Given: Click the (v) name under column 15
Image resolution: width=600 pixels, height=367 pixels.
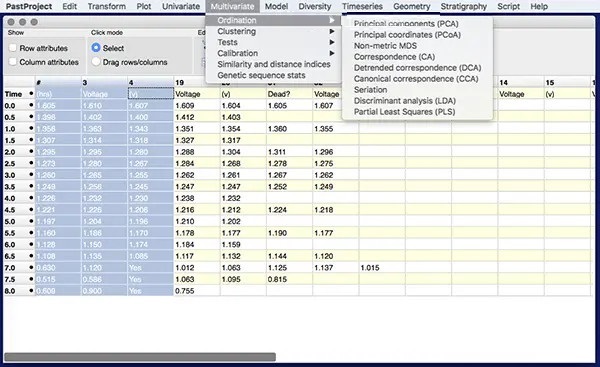Looking at the screenshot, I should tap(567, 94).
